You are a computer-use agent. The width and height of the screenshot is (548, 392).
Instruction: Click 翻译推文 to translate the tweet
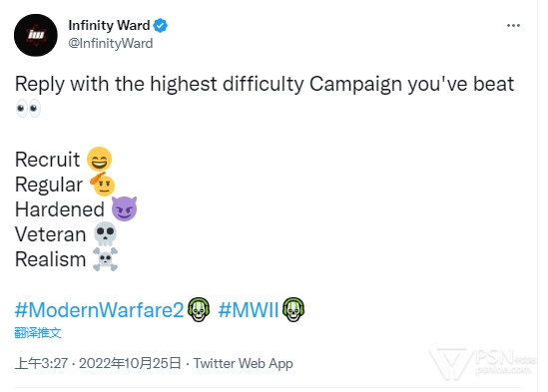(x=38, y=332)
